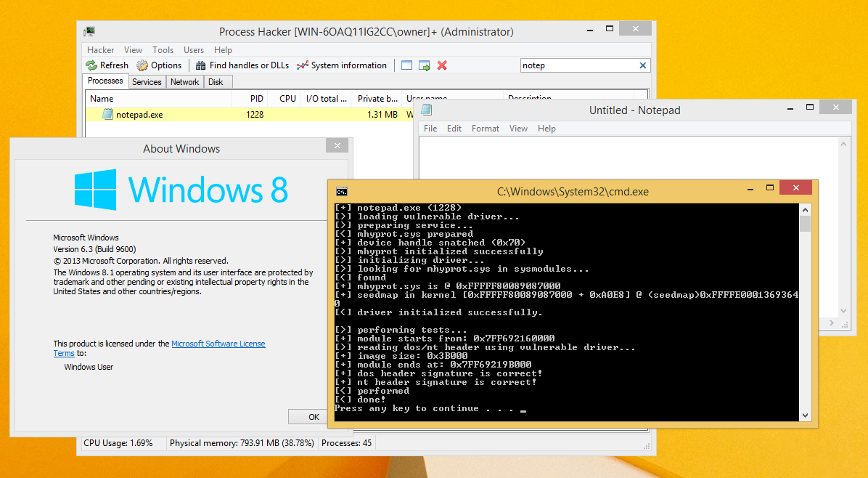Sort by the Name column header

[x=158, y=99]
